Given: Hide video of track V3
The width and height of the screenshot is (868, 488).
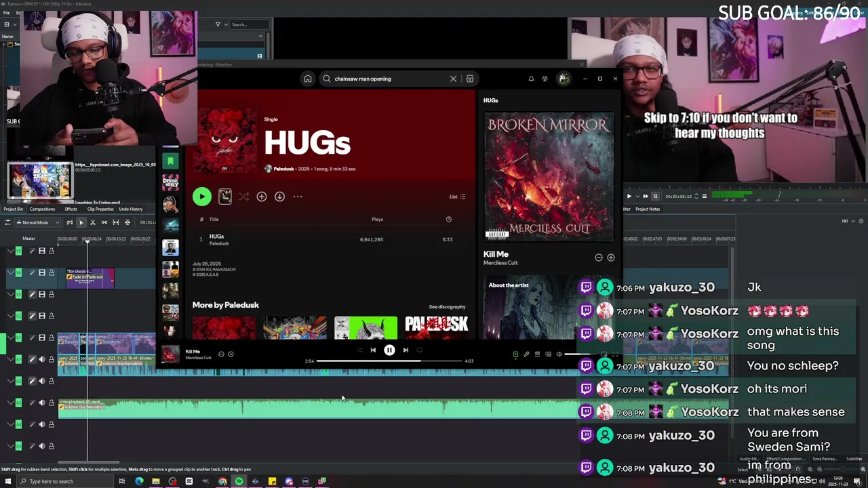Looking at the screenshot, I should pos(41,294).
